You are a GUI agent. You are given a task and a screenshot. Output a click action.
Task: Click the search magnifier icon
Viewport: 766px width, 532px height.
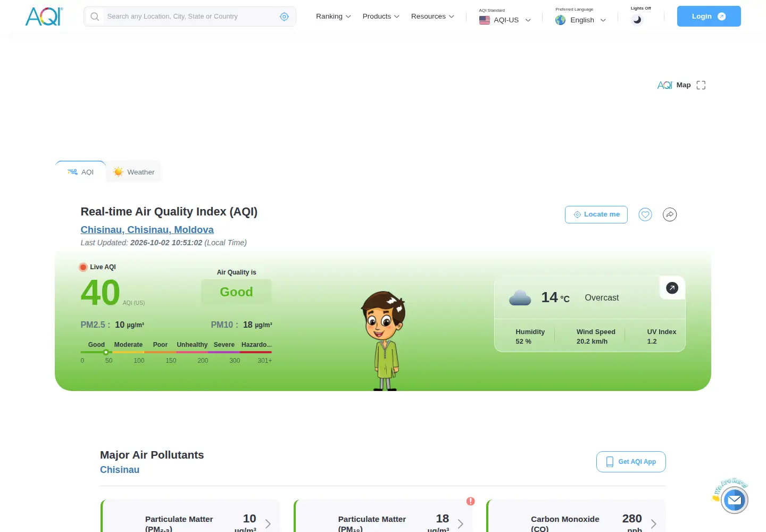(x=95, y=16)
